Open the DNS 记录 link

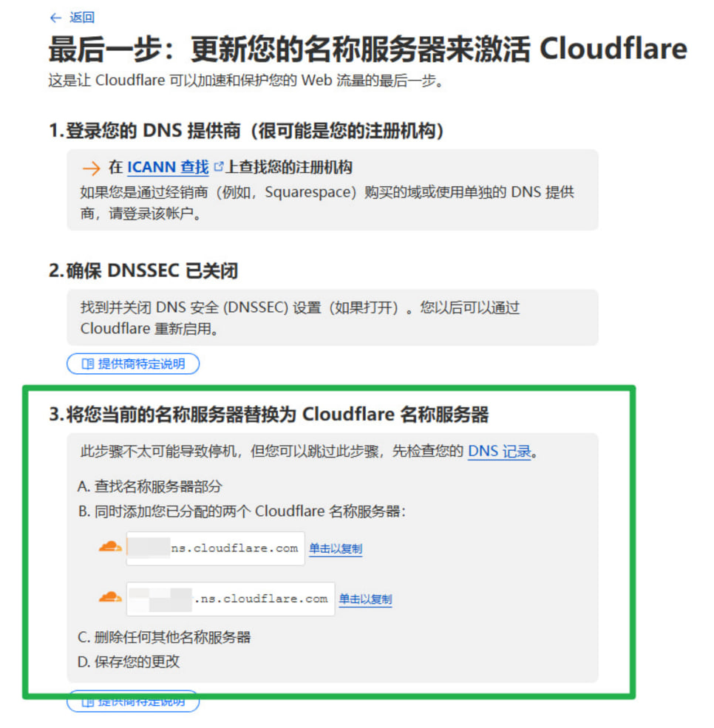(500, 452)
